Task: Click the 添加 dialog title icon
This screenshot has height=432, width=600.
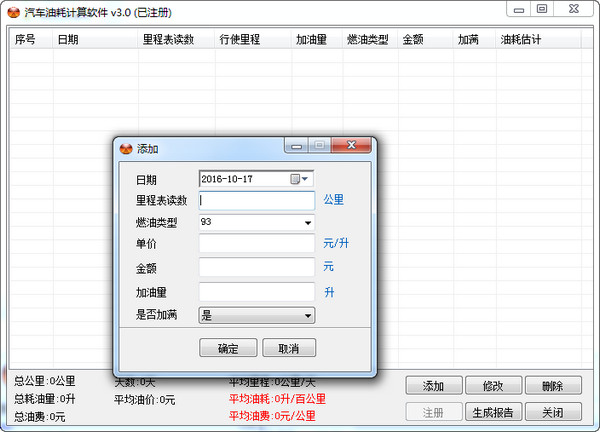Action: tap(126, 148)
